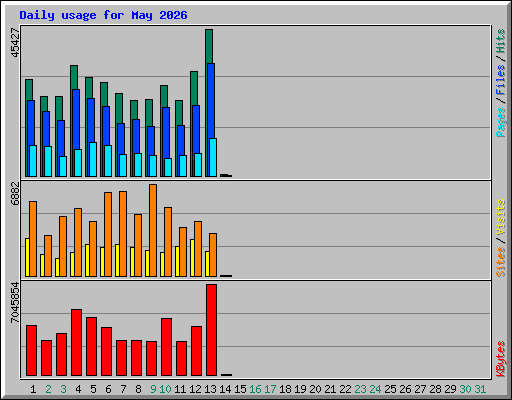This screenshot has height=400, width=512.
Task: Click the red KBytes bar for day 10
Action: tap(166, 347)
